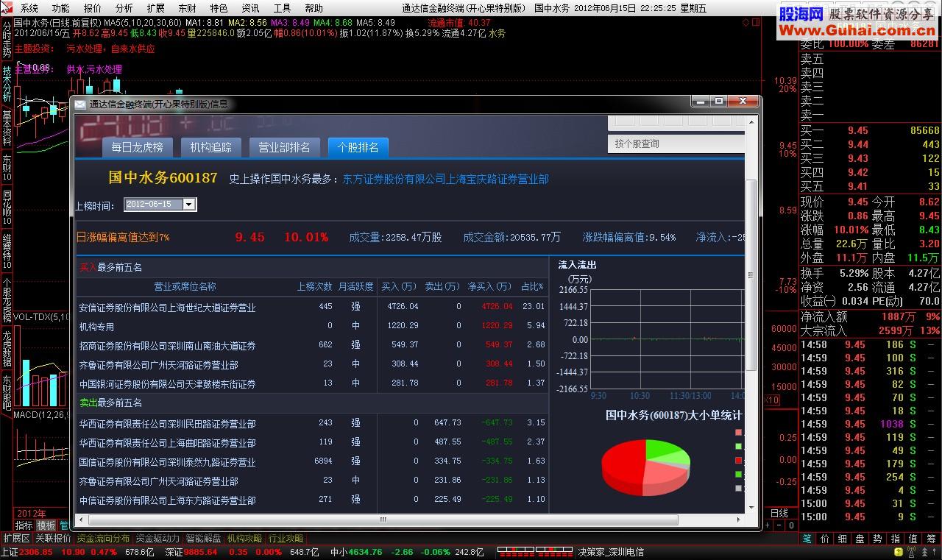The width and height of the screenshot is (942, 560).
Task: Open the 资金驱动力 tab
Action: click(x=157, y=539)
